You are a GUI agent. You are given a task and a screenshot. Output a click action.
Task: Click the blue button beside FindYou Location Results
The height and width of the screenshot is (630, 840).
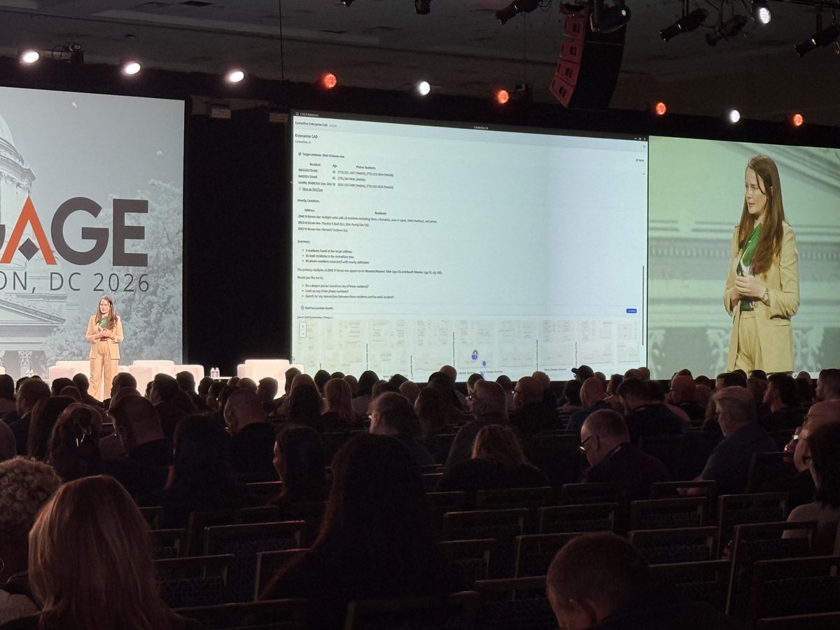tap(631, 311)
